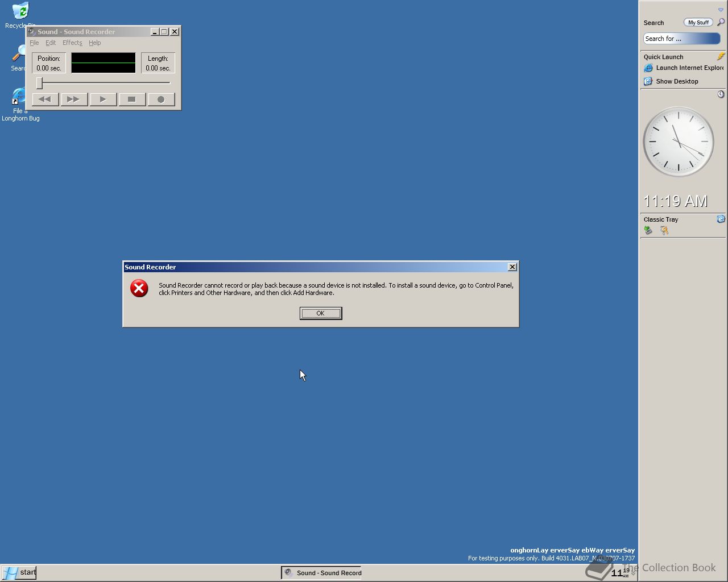Screen dimensions: 728x582
Task: Click the sidebar search magnifier icon
Action: click(x=721, y=22)
